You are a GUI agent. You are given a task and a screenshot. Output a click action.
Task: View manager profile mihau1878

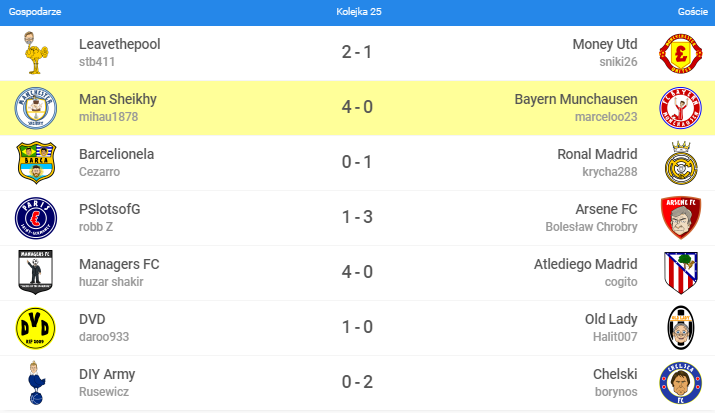[x=109, y=117]
